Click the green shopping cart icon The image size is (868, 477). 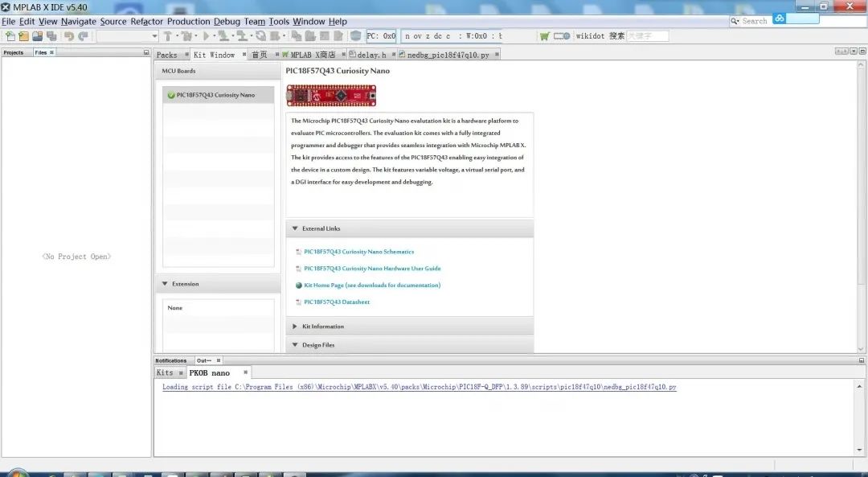click(x=545, y=36)
